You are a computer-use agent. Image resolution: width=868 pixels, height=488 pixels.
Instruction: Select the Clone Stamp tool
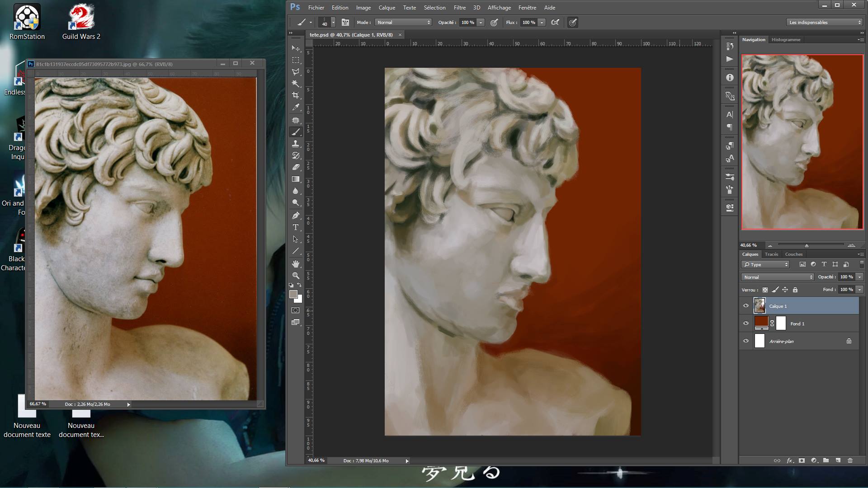tap(296, 144)
